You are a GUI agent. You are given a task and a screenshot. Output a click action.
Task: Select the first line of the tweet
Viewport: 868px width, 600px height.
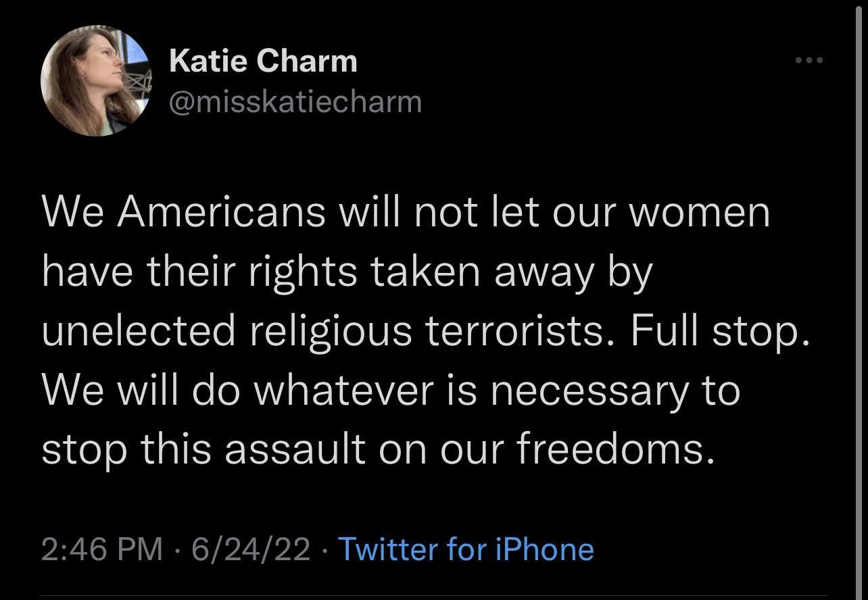pos(406,211)
